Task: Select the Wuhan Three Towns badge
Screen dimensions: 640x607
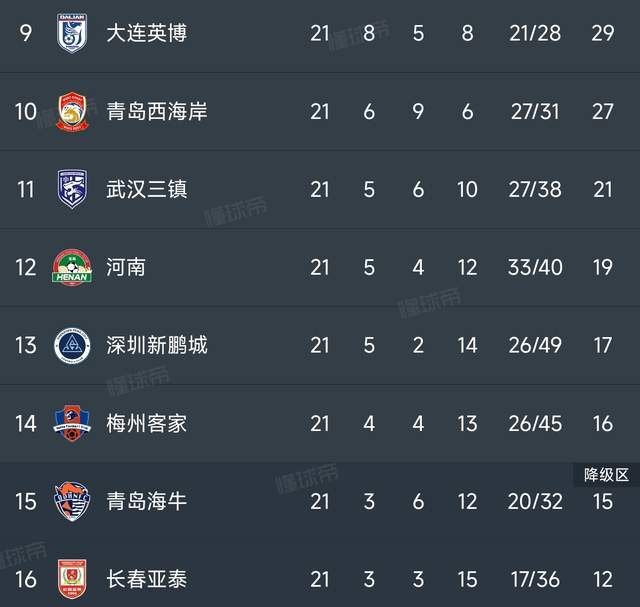Action: click(x=72, y=189)
